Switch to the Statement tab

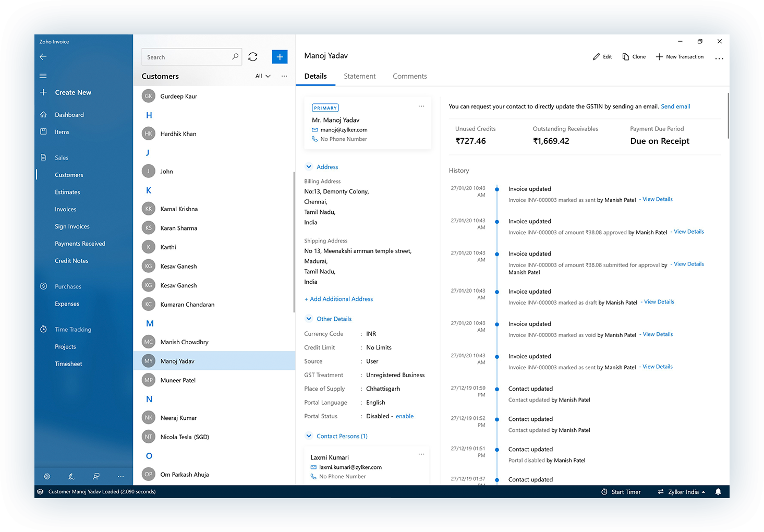359,76
